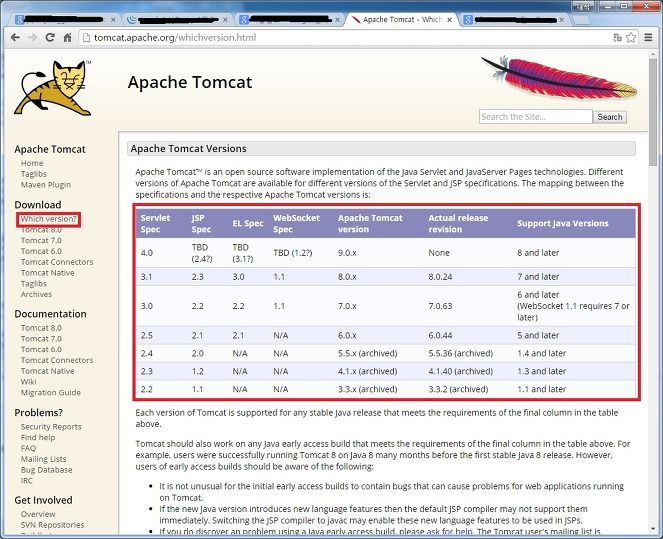The width and height of the screenshot is (663, 539).
Task: Open the FAQ link
Action: coord(28,448)
